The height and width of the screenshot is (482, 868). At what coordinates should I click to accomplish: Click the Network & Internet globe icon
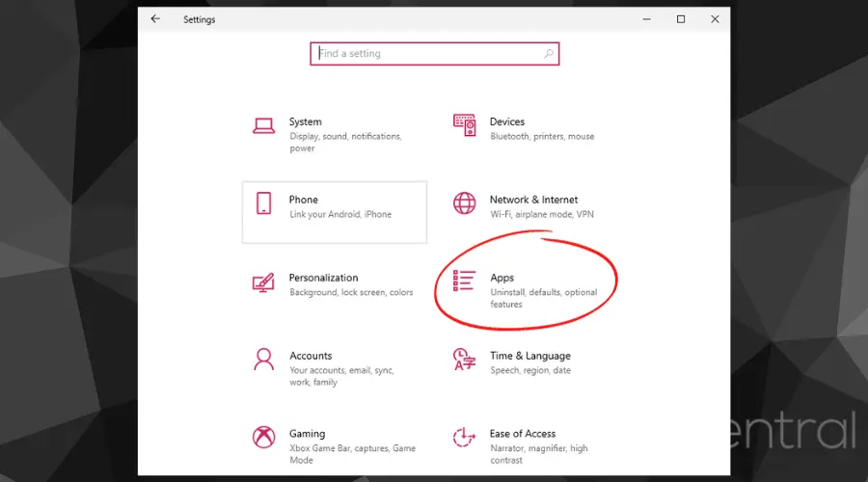(x=464, y=203)
